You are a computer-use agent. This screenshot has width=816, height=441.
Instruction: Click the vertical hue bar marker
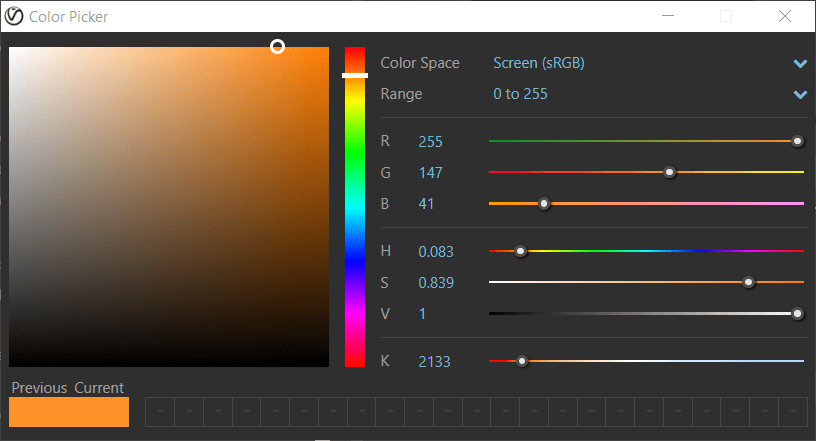[355, 75]
